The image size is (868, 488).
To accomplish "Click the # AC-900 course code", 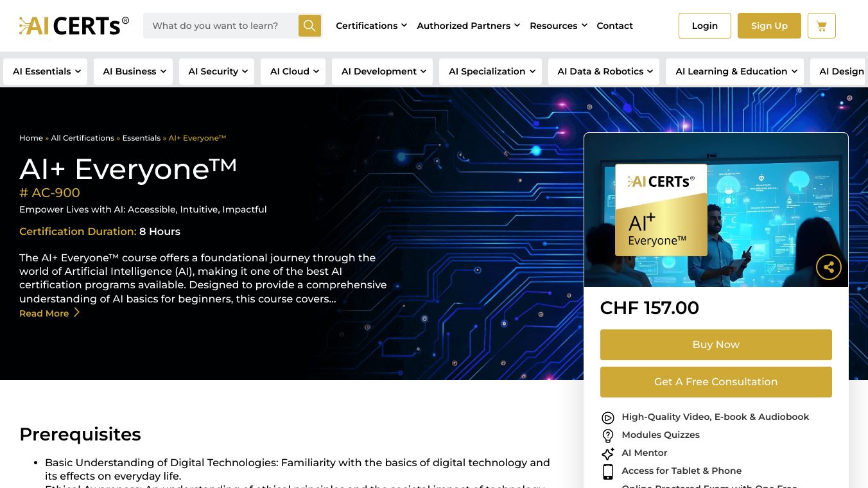I will point(49,193).
